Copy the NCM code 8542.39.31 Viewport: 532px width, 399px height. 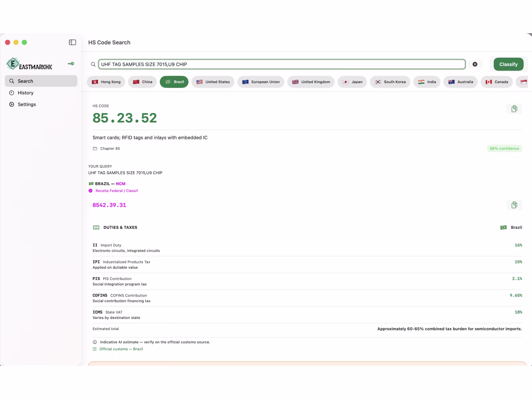(x=514, y=205)
